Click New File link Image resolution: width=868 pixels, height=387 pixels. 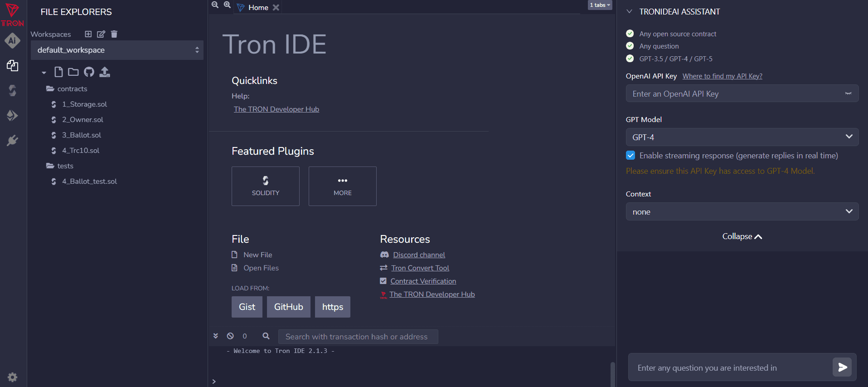coord(258,255)
